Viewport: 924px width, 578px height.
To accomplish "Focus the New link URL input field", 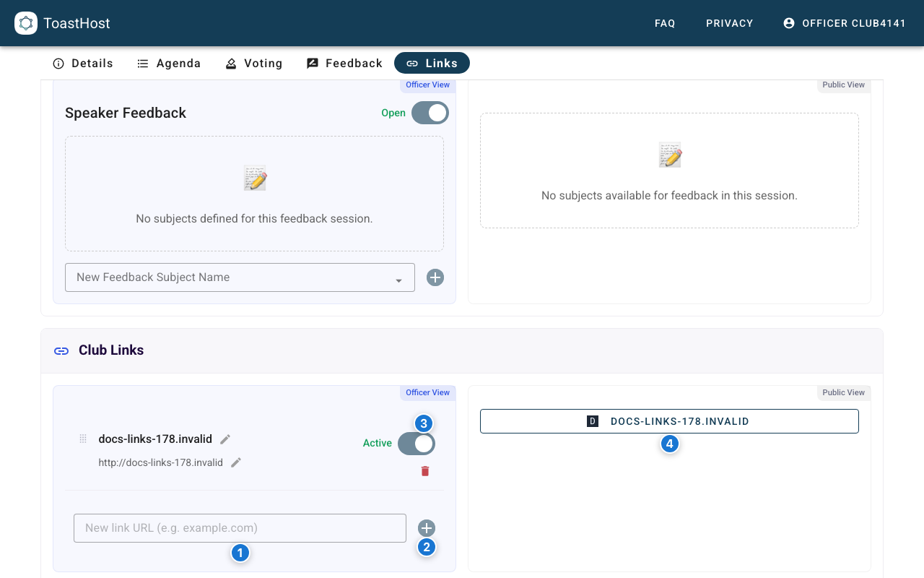I will (240, 528).
